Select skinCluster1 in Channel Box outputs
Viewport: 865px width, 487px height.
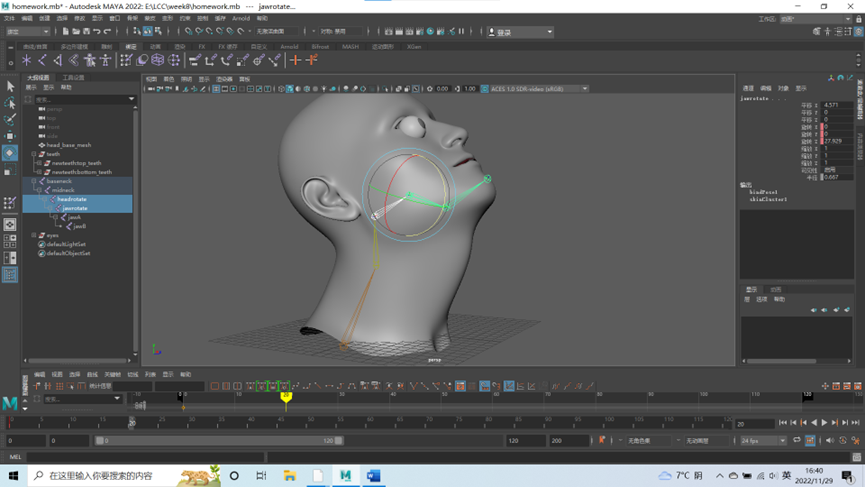point(768,199)
